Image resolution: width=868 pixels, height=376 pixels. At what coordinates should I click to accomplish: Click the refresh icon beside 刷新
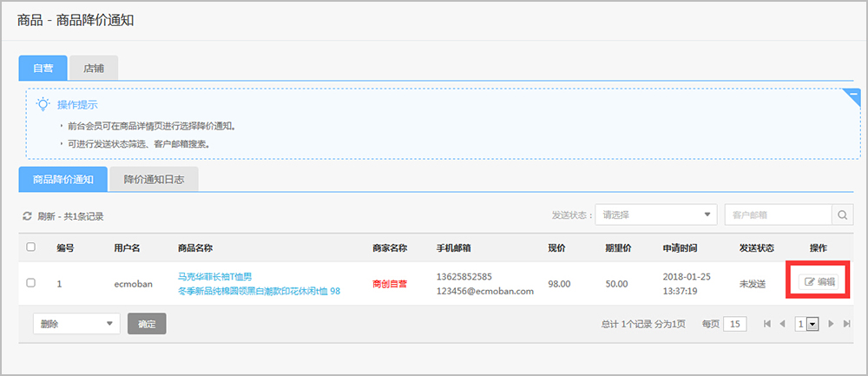coord(27,216)
